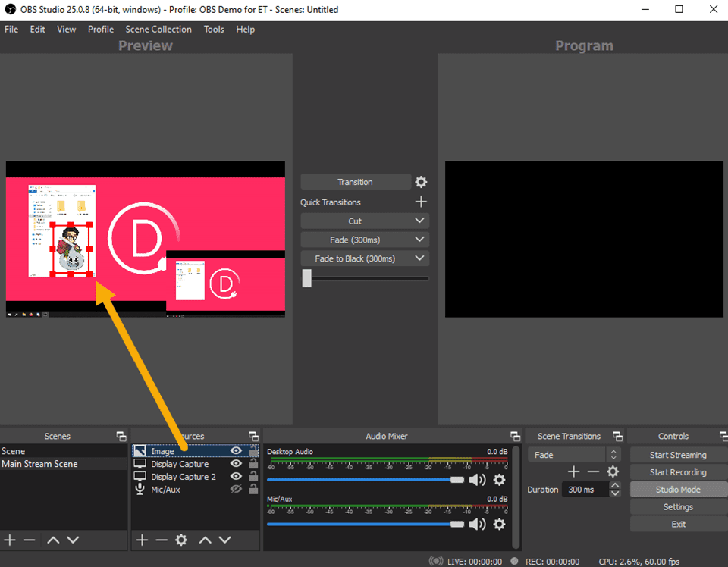Open the Scene Collection menu
Screen dimensions: 728x567
pyautogui.click(x=158, y=29)
